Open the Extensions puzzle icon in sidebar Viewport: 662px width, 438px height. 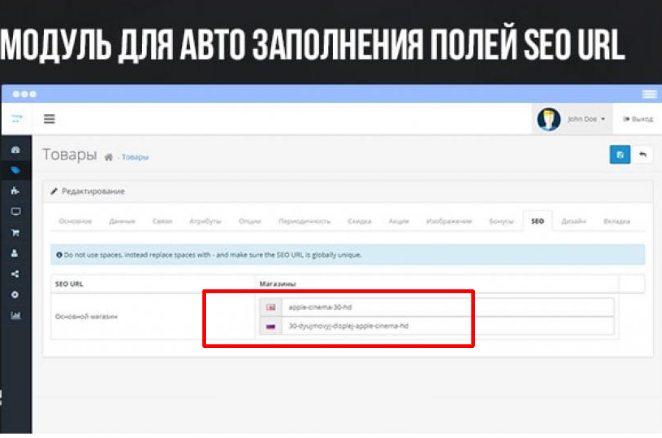tap(15, 191)
